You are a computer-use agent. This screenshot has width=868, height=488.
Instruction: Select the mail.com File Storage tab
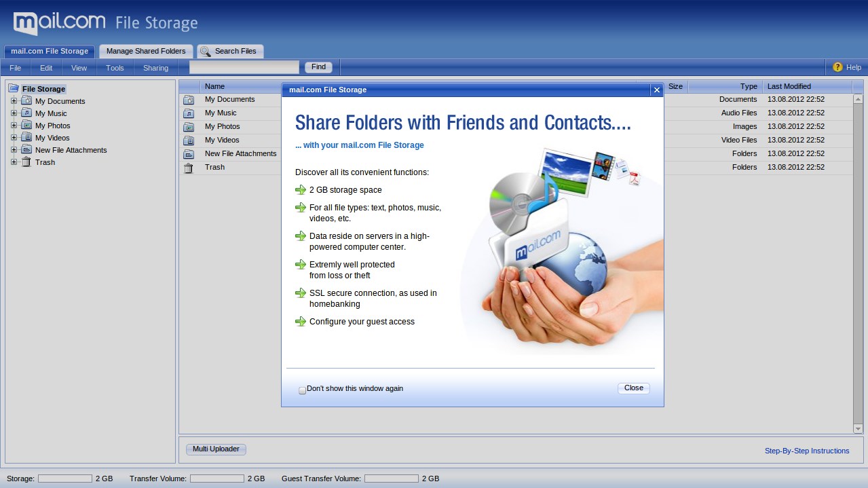coord(50,51)
